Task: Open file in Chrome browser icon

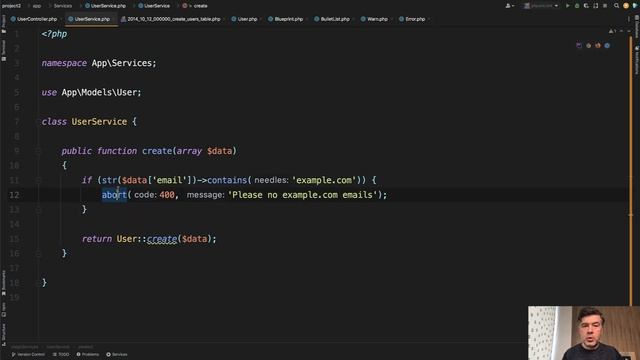Action: tap(588, 45)
